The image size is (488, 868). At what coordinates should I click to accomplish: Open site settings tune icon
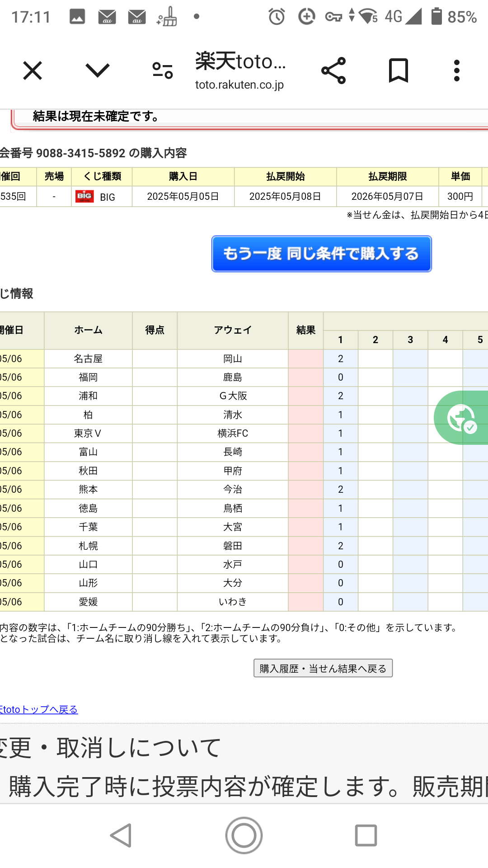163,71
